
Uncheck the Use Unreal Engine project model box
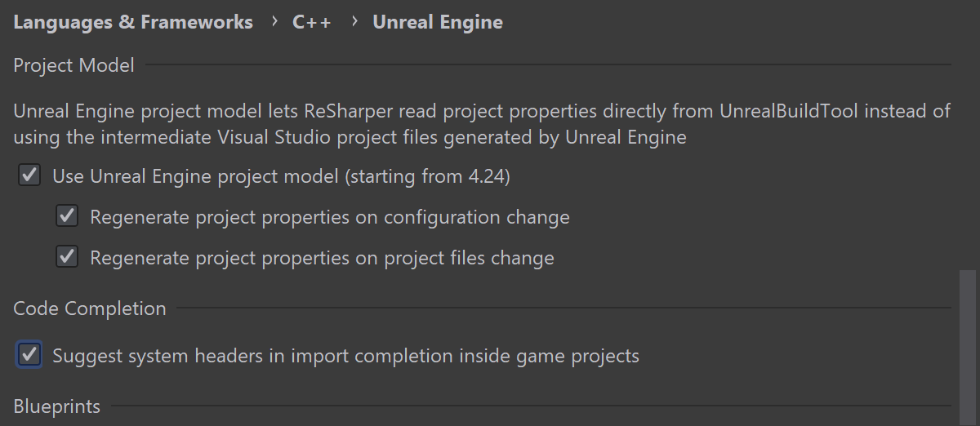point(29,175)
